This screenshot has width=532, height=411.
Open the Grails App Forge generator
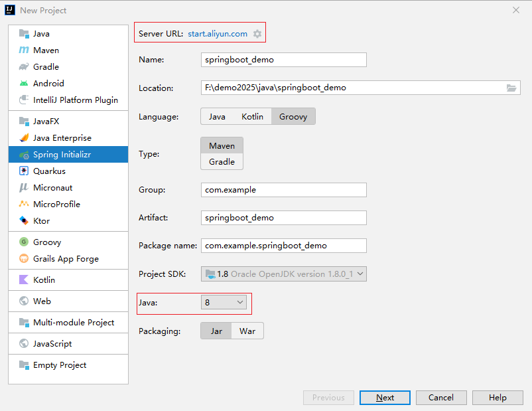[68, 259]
